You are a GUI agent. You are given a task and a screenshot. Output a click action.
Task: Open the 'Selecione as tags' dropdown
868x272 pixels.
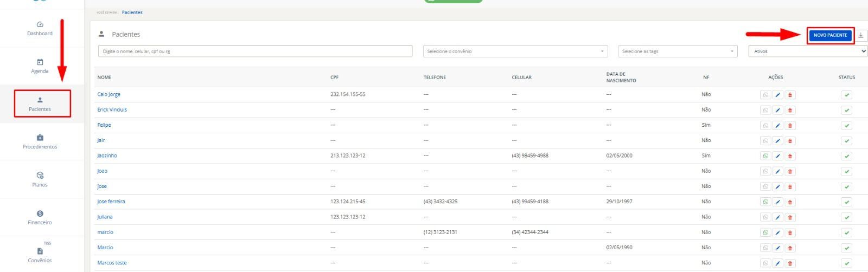pos(678,51)
